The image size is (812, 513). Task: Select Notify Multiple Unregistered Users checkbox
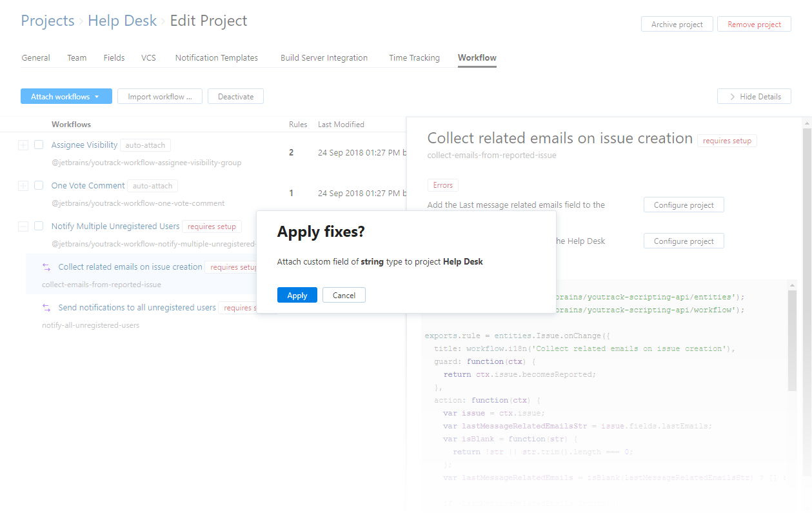click(39, 226)
